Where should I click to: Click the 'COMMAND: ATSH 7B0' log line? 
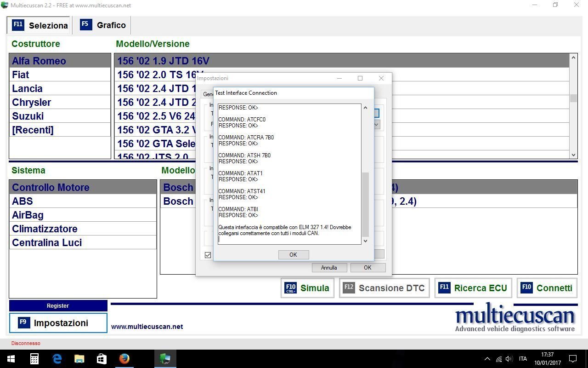point(244,155)
